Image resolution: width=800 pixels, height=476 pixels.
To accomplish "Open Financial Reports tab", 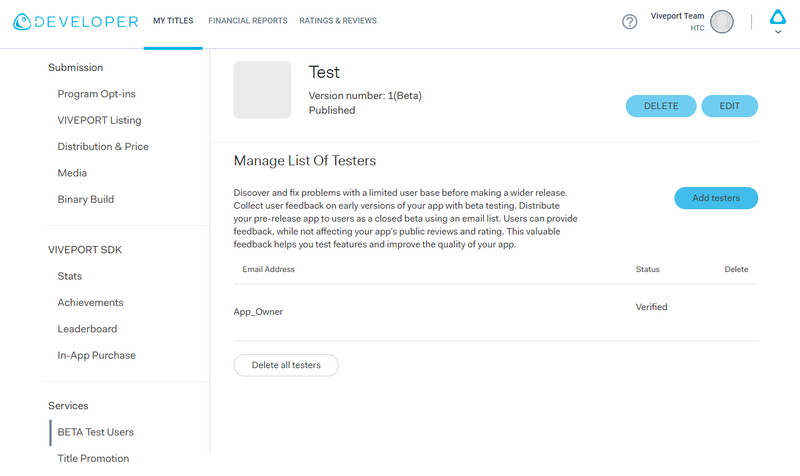I will (247, 21).
